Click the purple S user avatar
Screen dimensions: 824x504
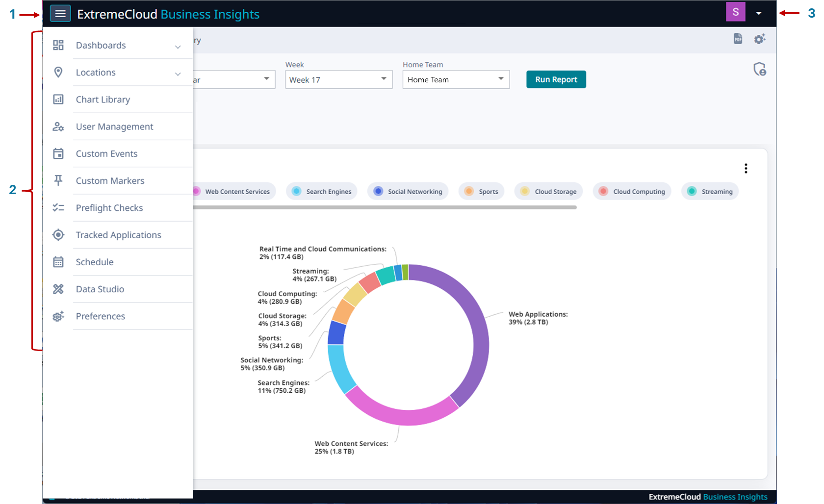736,12
